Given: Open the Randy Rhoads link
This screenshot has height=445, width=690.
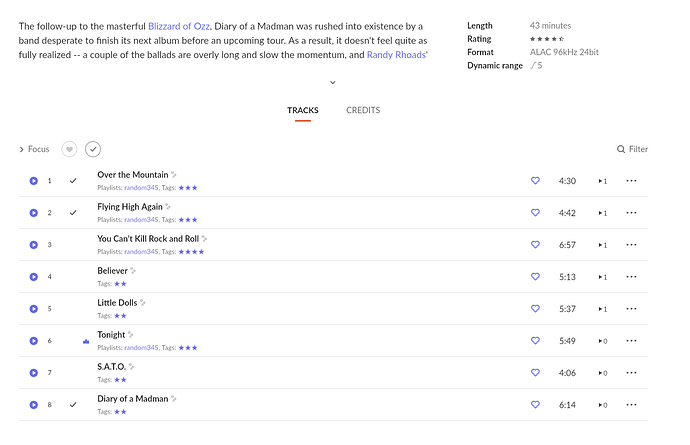Looking at the screenshot, I should coord(397,55).
